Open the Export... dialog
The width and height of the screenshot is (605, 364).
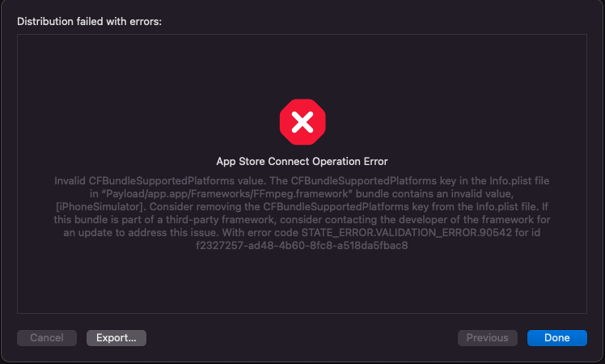[x=116, y=338]
